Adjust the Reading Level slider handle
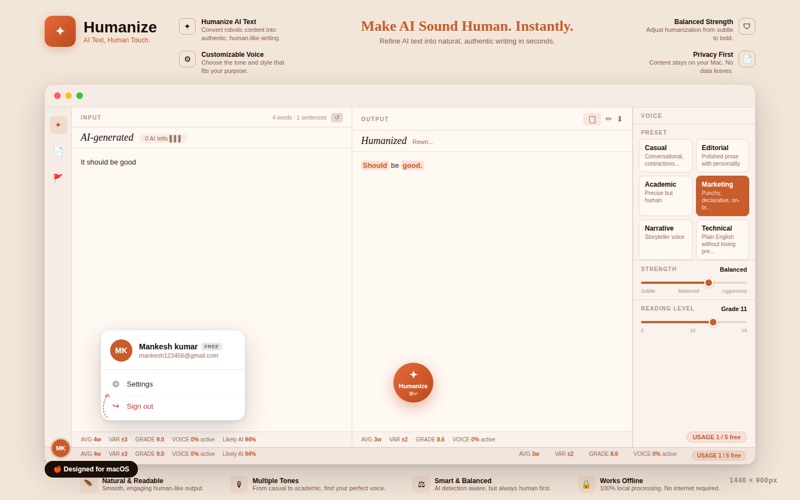The width and height of the screenshot is (800, 500). pos(713,322)
